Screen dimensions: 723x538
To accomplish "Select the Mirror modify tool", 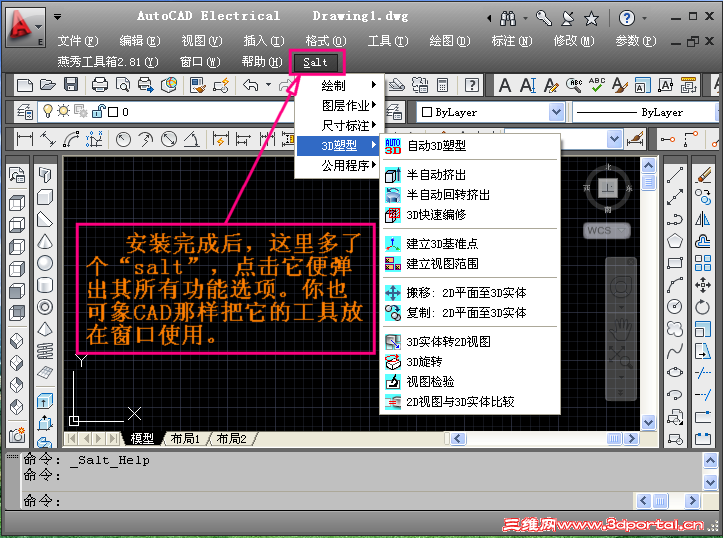I will click(x=703, y=219).
